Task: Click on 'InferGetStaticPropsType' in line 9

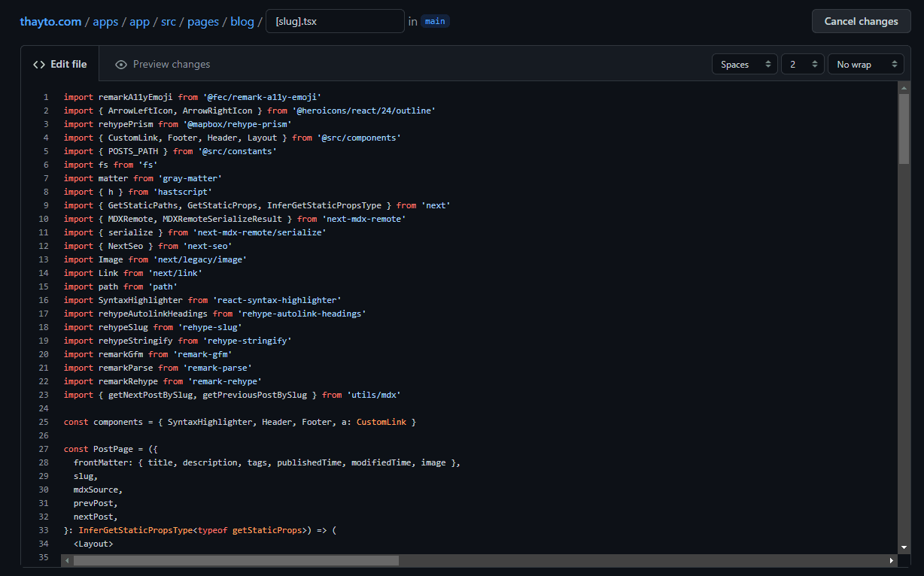Action: click(324, 205)
